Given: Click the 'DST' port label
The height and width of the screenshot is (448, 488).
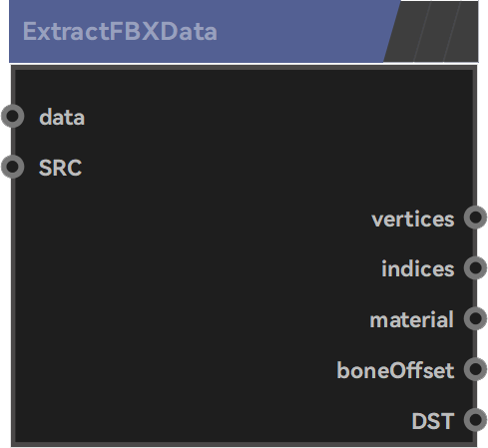Looking at the screenshot, I should pyautogui.click(x=433, y=421).
